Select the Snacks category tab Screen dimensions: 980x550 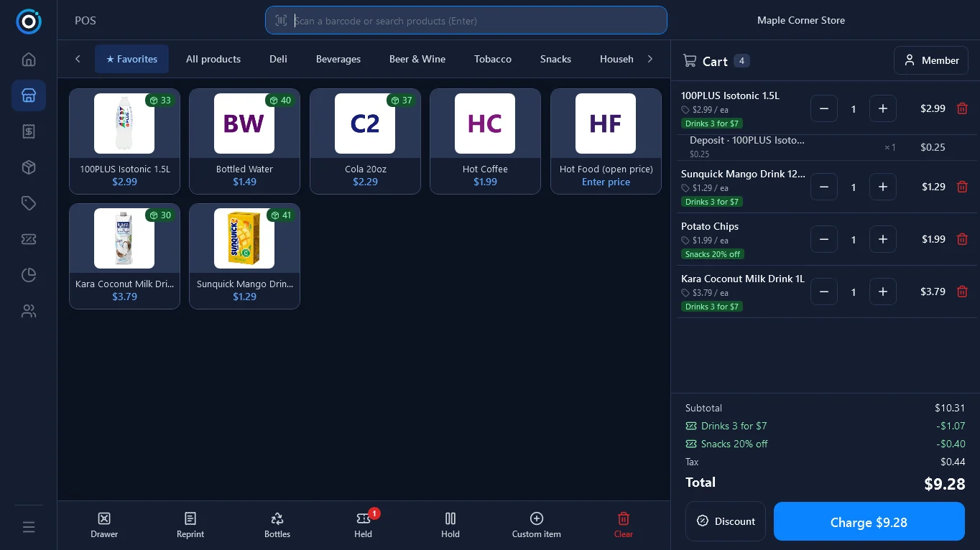[555, 59]
